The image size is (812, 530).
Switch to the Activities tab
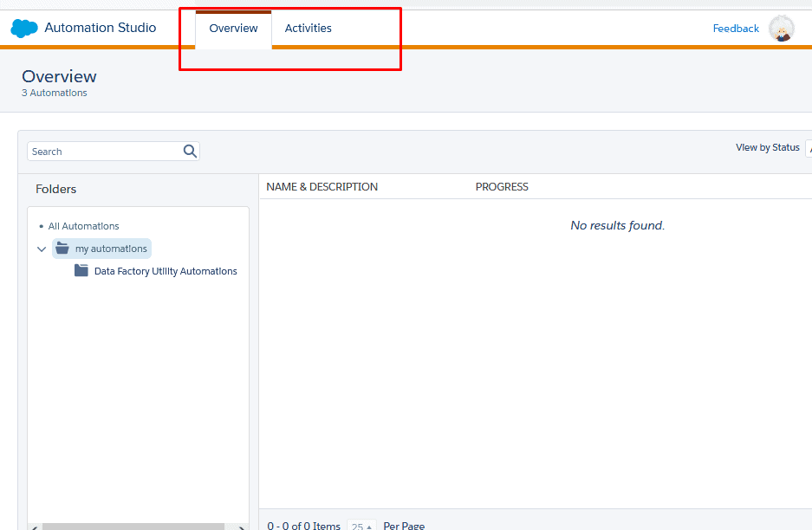coord(309,29)
